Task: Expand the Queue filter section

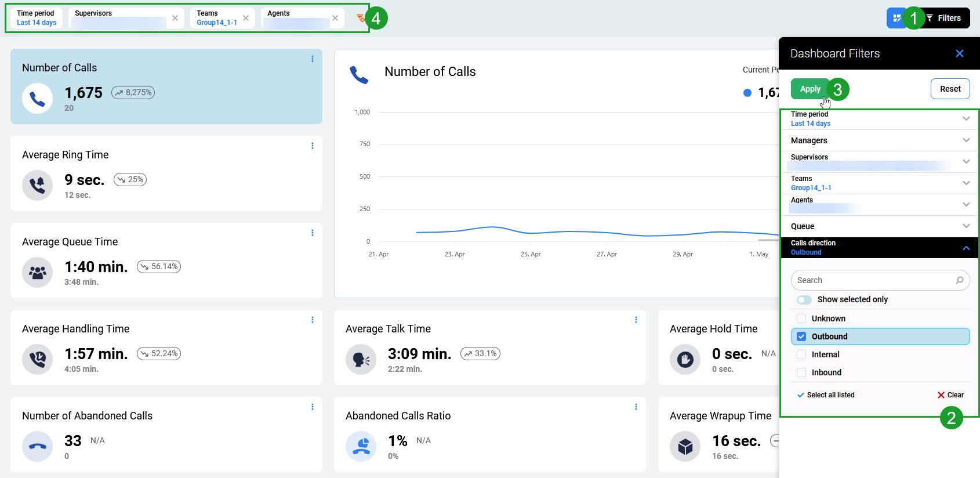Action: point(879,226)
